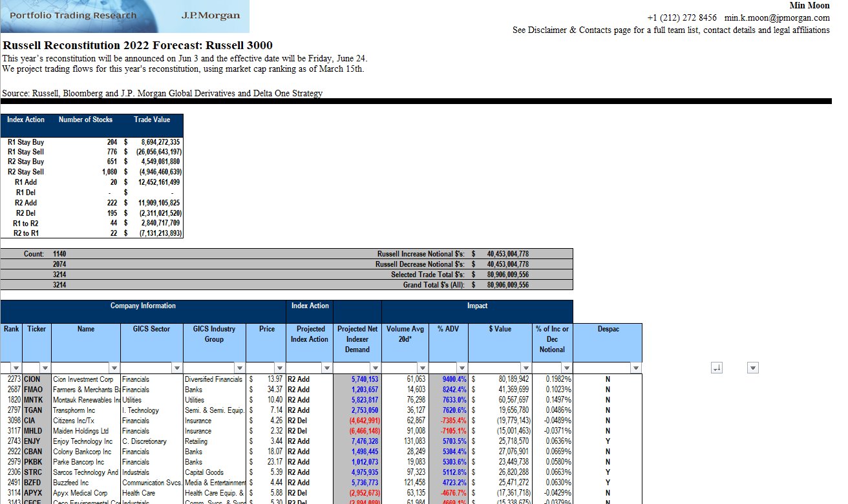Select the R1 Add row label
848x504 pixels.
pyautogui.click(x=26, y=182)
